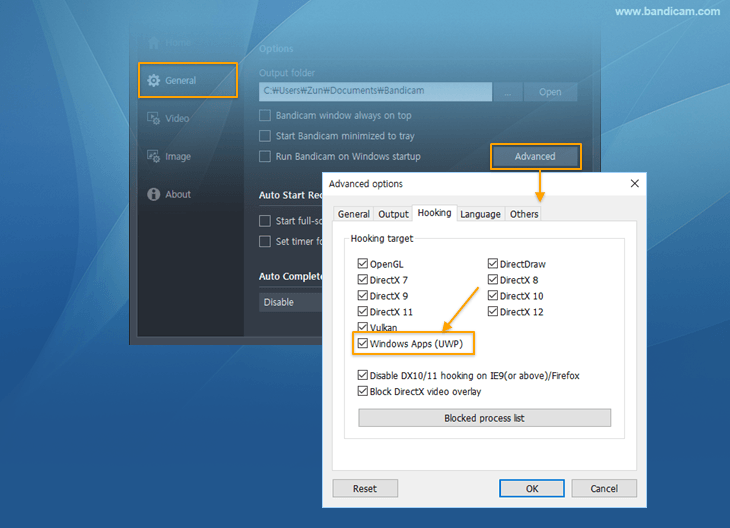Open General settings in Bandicam sidebar
730x528 pixels.
click(x=188, y=80)
